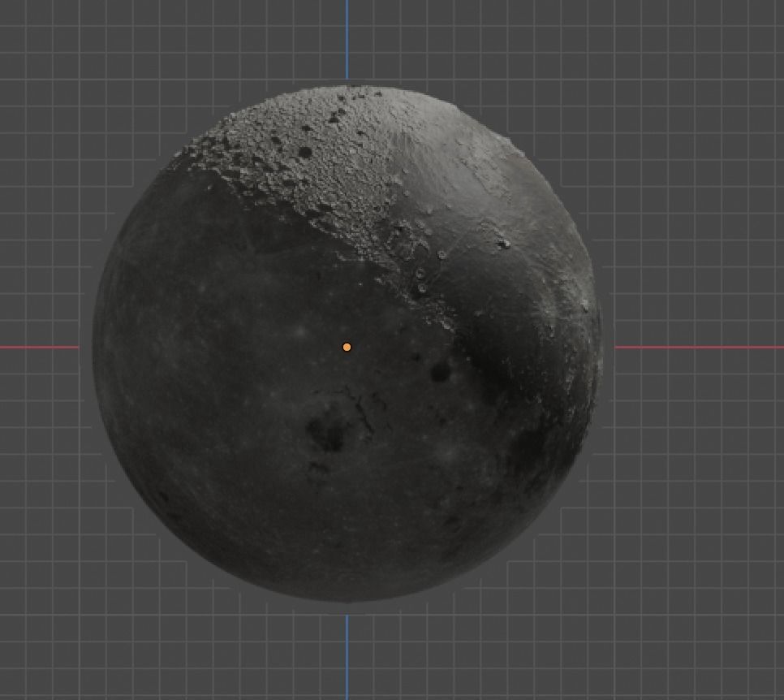The height and width of the screenshot is (700, 784).
Task: Click the red X-axis line right of the moon
Action: pos(706,347)
